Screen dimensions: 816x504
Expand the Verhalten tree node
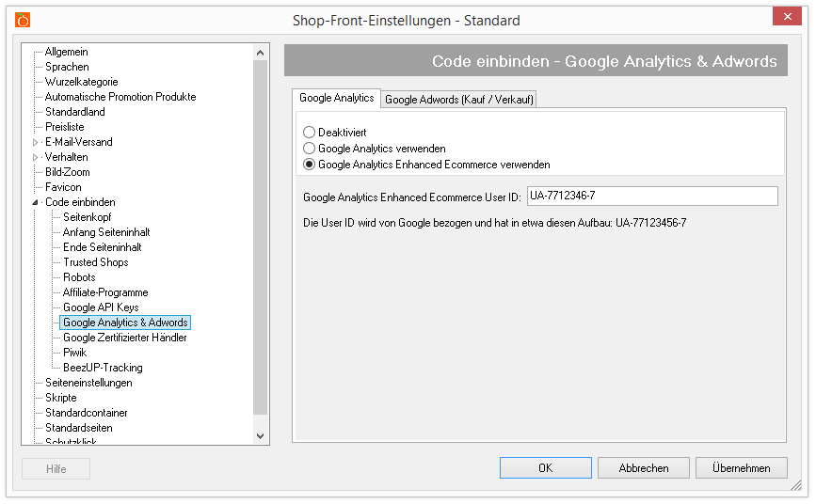37,157
